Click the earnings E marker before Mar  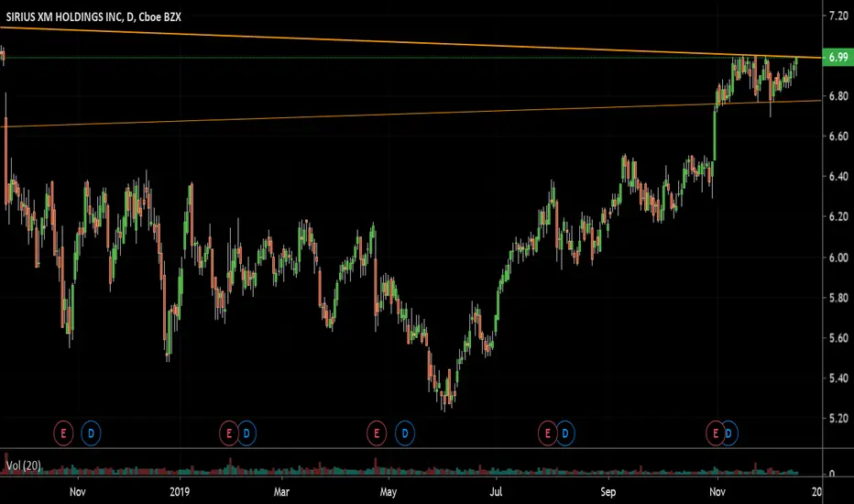pyautogui.click(x=229, y=433)
